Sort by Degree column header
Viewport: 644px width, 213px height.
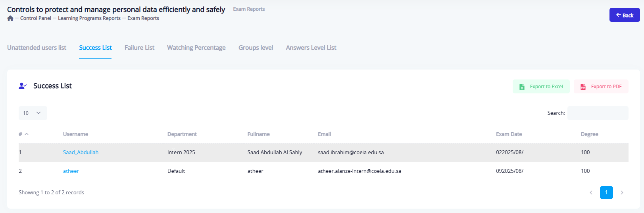click(x=589, y=134)
